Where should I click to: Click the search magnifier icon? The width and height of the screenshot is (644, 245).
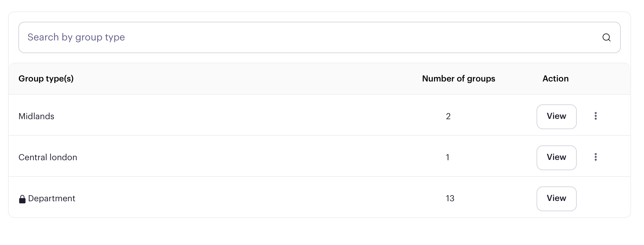point(606,37)
